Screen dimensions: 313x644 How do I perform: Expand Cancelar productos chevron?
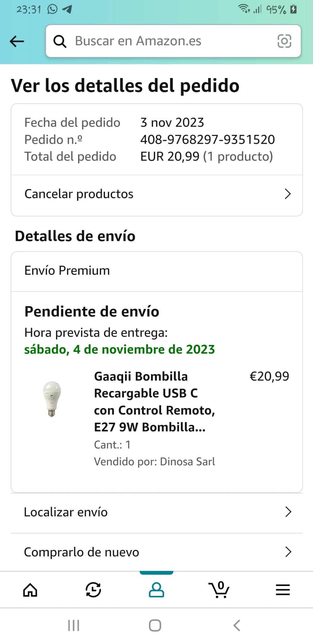(x=288, y=194)
